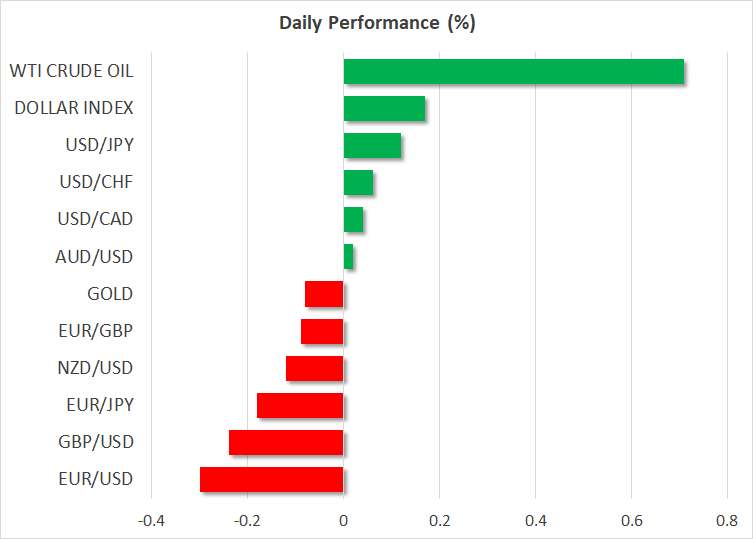753x539 pixels.
Task: Click the green Dollar Index bar
Action: click(384, 108)
